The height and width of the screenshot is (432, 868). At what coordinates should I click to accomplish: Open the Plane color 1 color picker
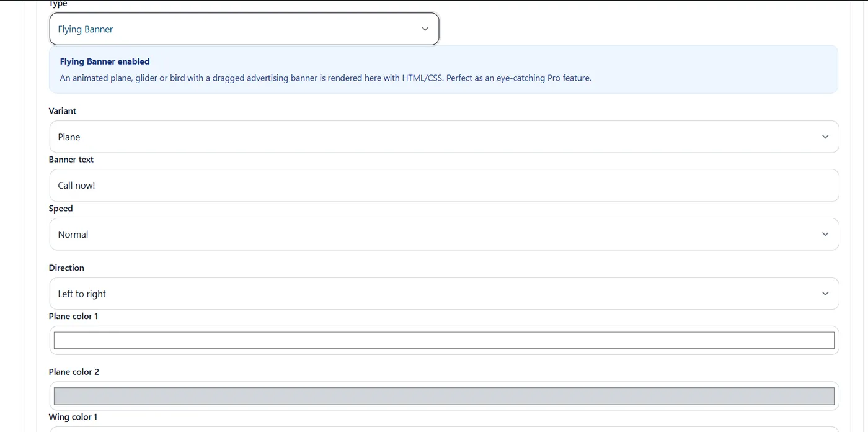tap(444, 340)
